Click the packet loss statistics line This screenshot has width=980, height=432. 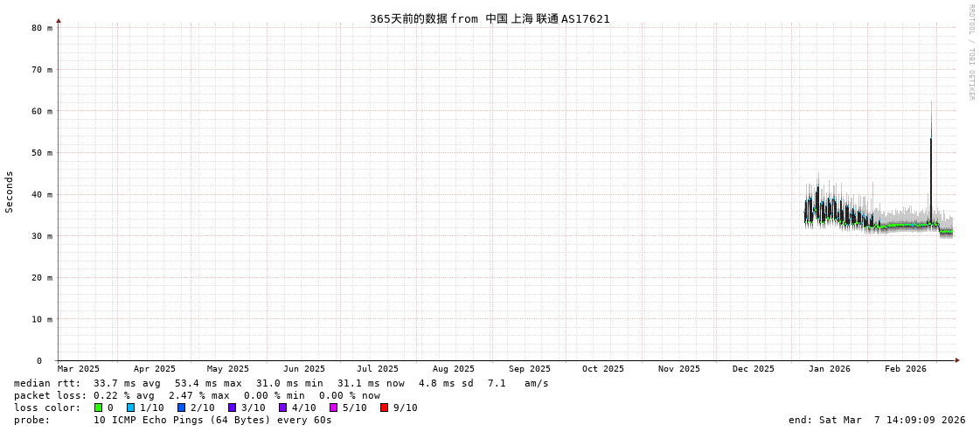197,395
